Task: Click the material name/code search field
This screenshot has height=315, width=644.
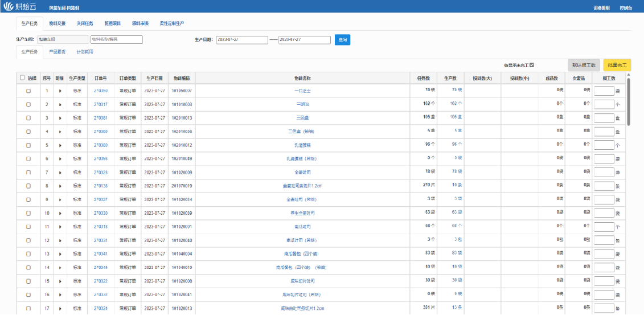Action: [116, 40]
